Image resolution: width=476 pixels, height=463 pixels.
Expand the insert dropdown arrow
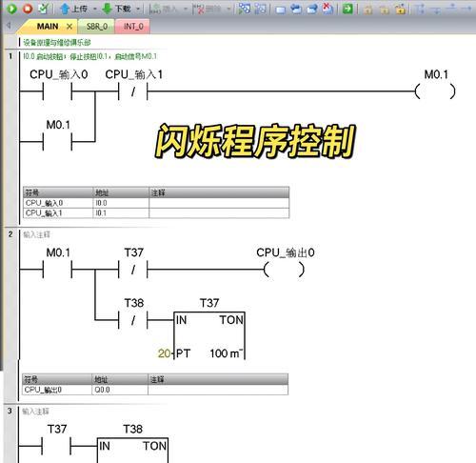(186, 9)
